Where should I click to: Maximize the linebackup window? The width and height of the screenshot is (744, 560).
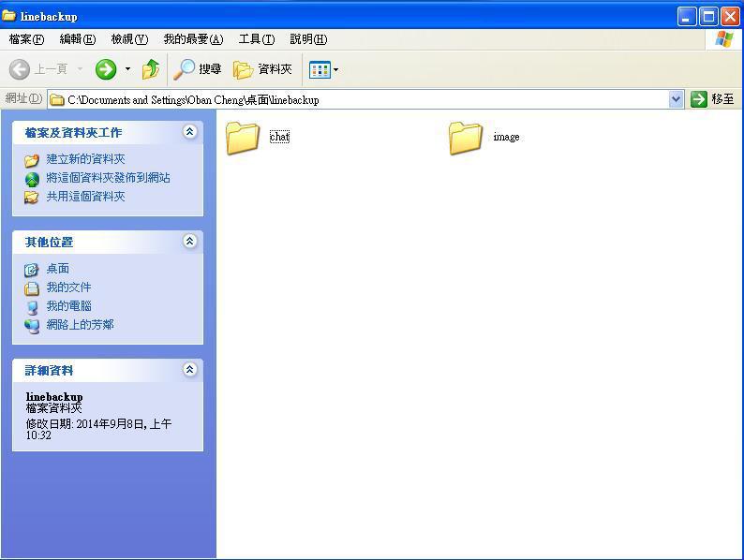708,17
